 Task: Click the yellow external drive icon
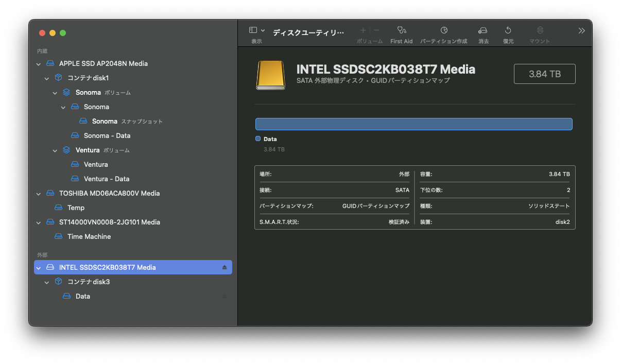(x=270, y=75)
